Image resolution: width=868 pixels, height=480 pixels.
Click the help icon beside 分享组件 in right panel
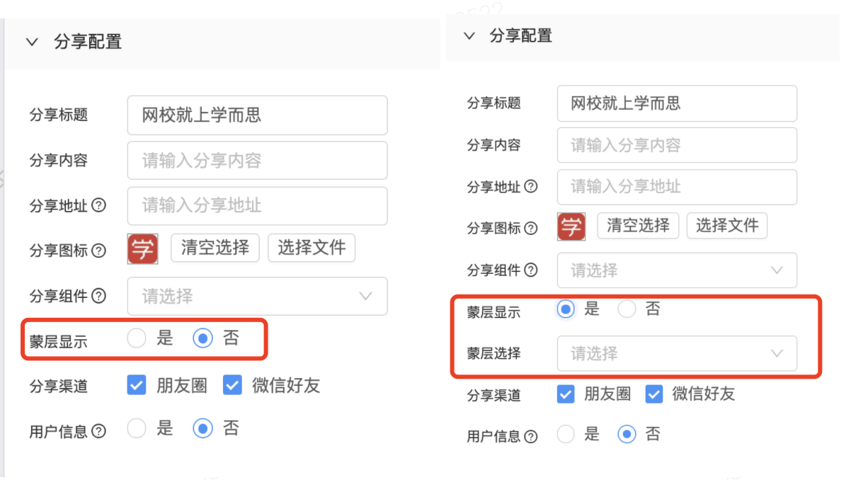530,270
